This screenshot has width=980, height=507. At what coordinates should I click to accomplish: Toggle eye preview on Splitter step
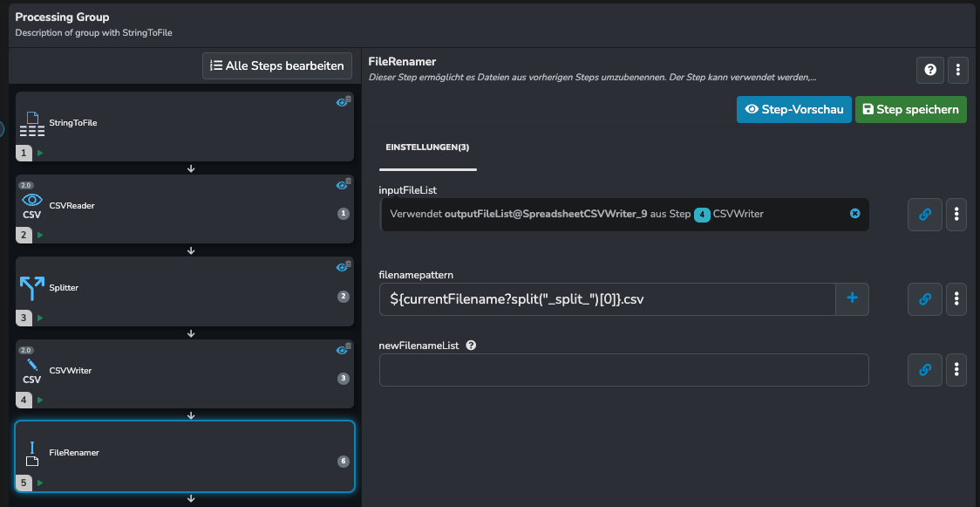[x=341, y=268]
